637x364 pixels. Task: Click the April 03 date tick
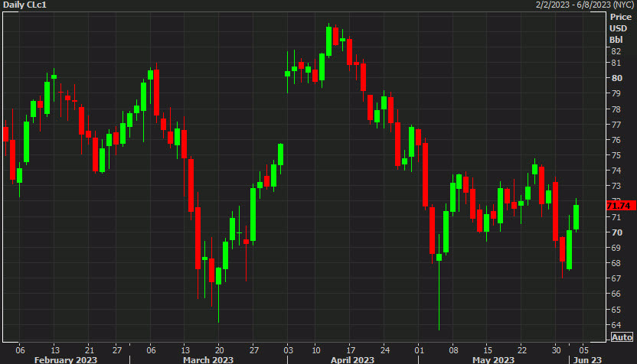(x=288, y=349)
